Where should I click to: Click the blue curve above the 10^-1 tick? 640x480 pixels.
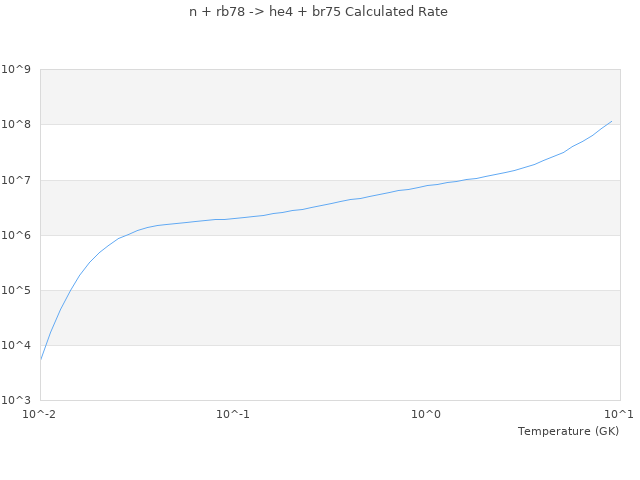(233, 218)
